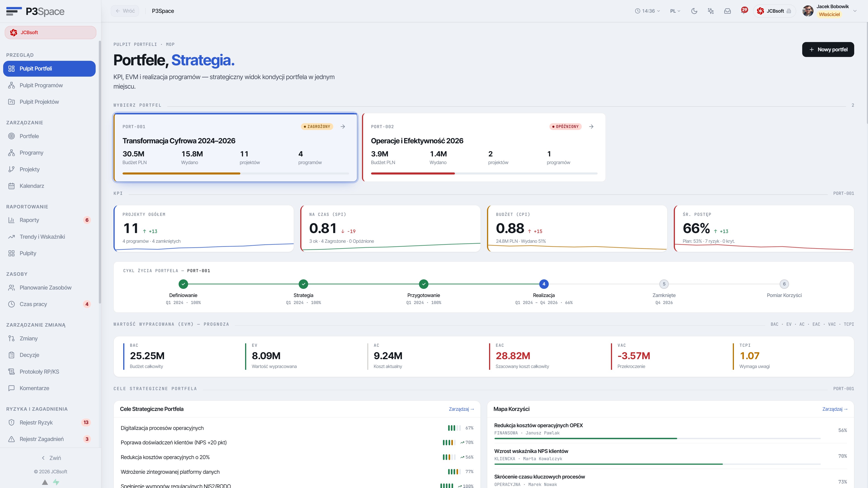Select Realizacja step 4 in lifecycle

click(544, 284)
